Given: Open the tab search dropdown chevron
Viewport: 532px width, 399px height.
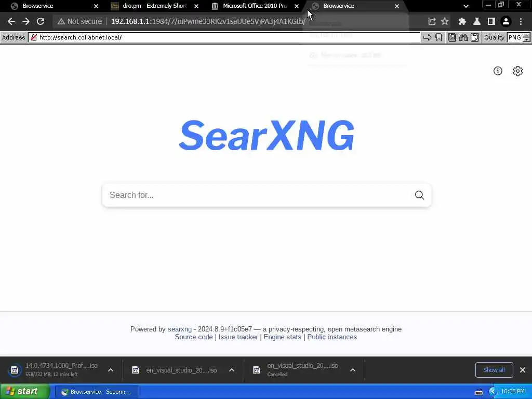Looking at the screenshot, I should [x=466, y=6].
